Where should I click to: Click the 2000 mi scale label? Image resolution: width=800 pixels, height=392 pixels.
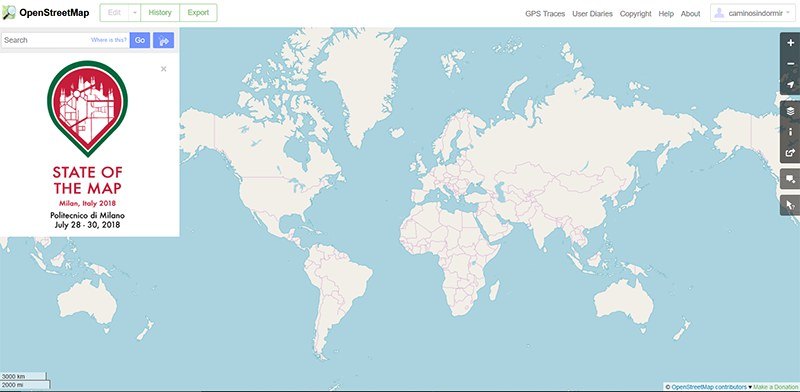[13, 385]
